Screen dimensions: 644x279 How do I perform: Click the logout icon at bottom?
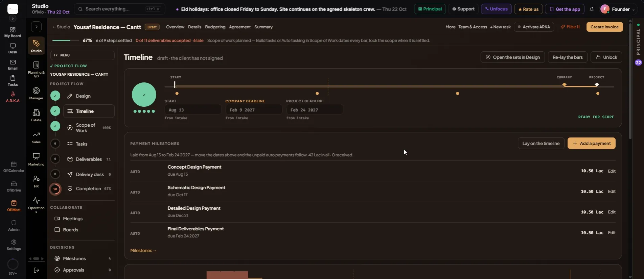[37, 270]
